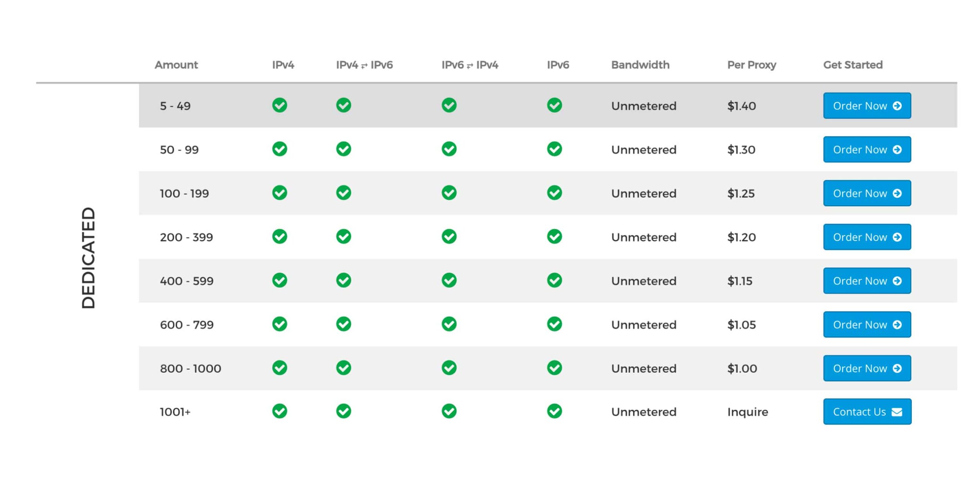Order the 100 - 199 proxy tier
980x479 pixels.
click(x=867, y=193)
